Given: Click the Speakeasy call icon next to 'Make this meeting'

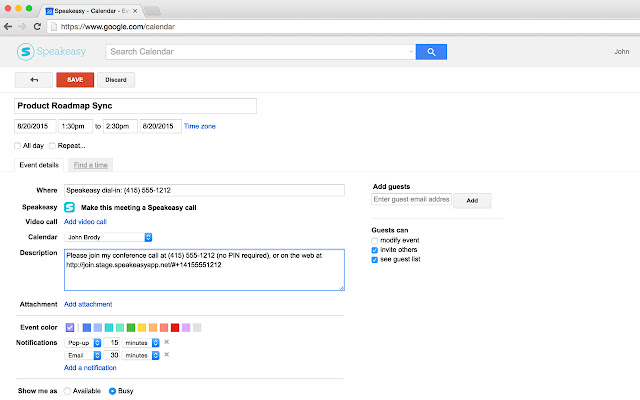Looking at the screenshot, I should (69, 207).
